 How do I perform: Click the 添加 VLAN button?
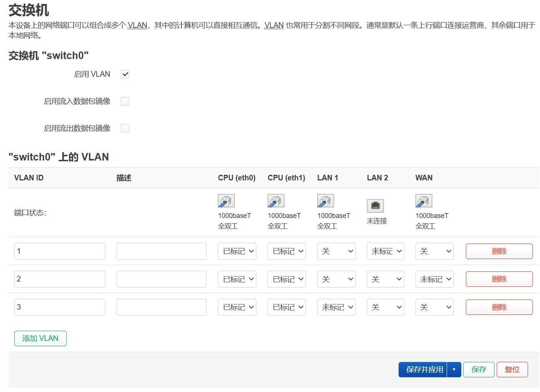[x=40, y=339]
